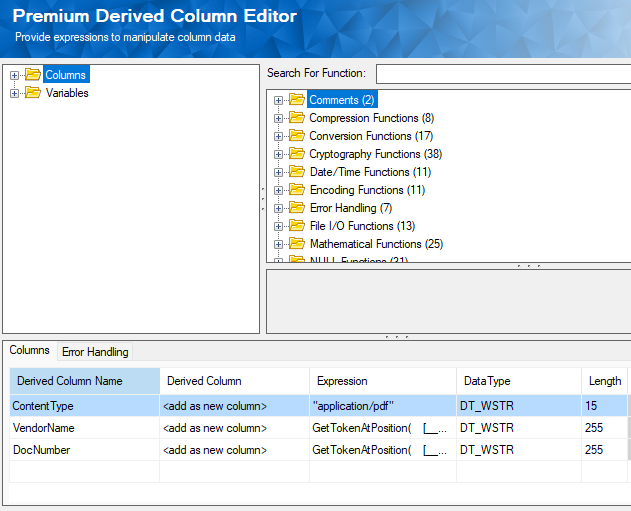Viewport: 631px width, 511px height.
Task: Expand Mathematical Functions (25) category
Action: [x=278, y=244]
